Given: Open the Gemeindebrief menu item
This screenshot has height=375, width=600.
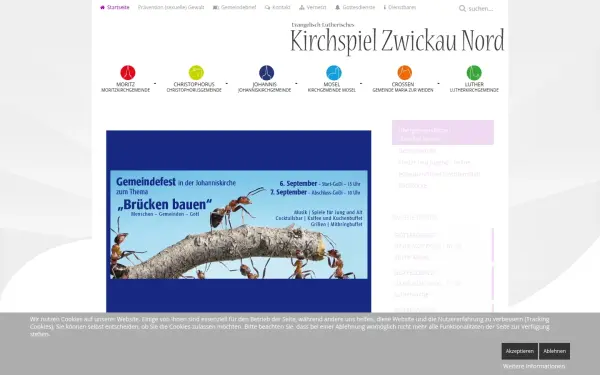Looking at the screenshot, I should 235,7.
